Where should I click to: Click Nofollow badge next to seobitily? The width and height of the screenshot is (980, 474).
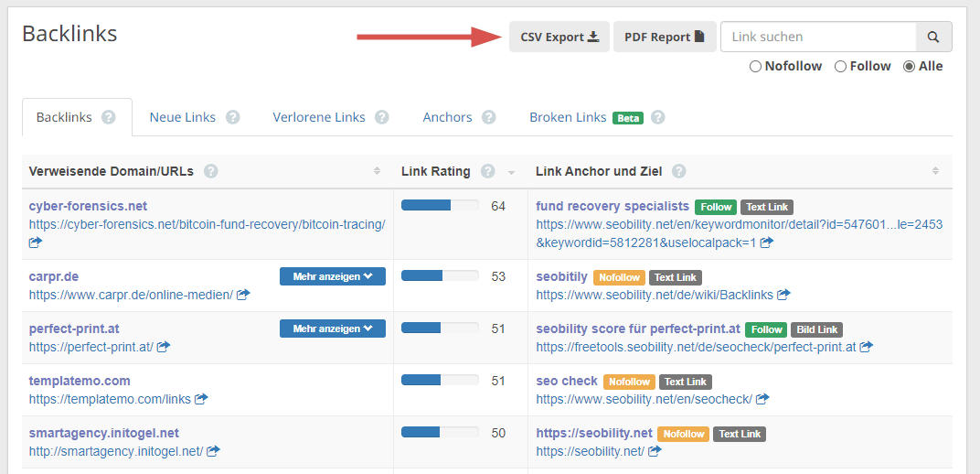tap(620, 277)
